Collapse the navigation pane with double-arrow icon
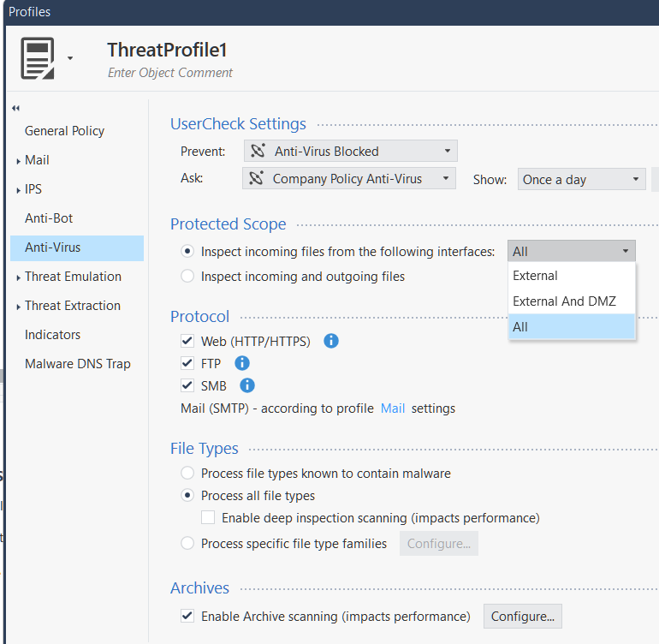The image size is (659, 644). [15, 108]
